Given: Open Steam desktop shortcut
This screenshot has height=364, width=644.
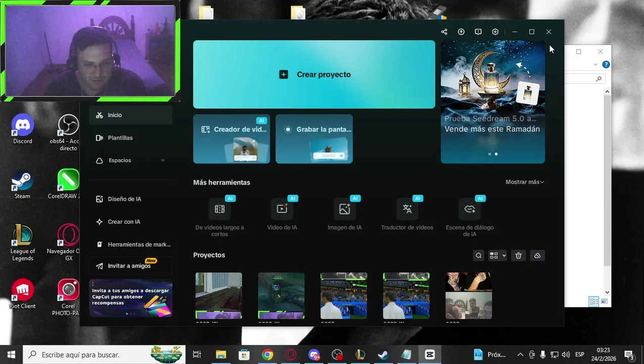Looking at the screenshot, I should pos(22,185).
